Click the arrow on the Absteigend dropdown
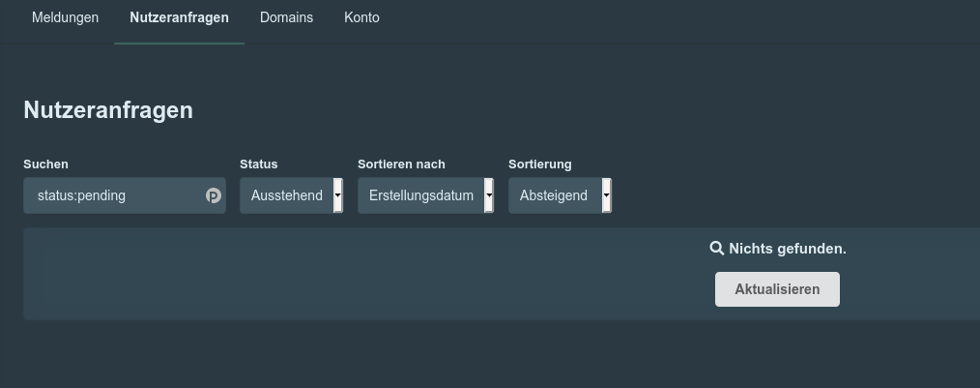 coord(606,195)
